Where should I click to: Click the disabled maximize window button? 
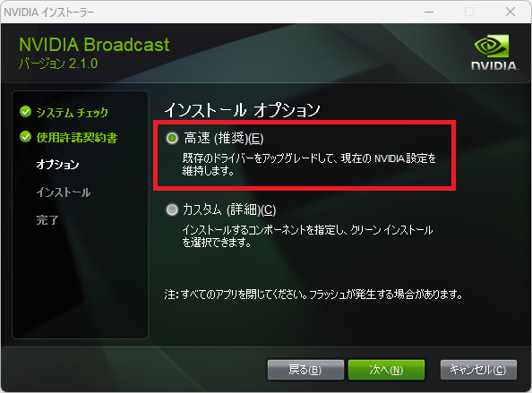[469, 12]
